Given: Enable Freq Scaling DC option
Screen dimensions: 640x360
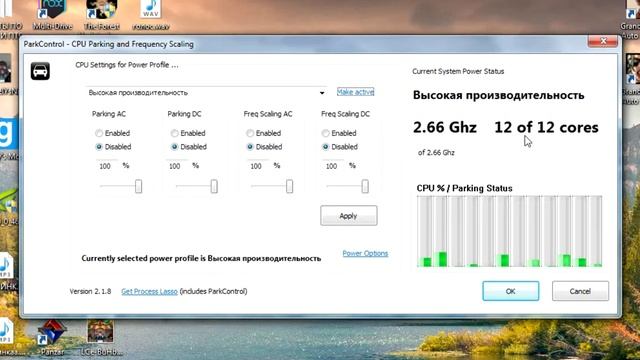Looking at the screenshot, I should tap(325, 133).
